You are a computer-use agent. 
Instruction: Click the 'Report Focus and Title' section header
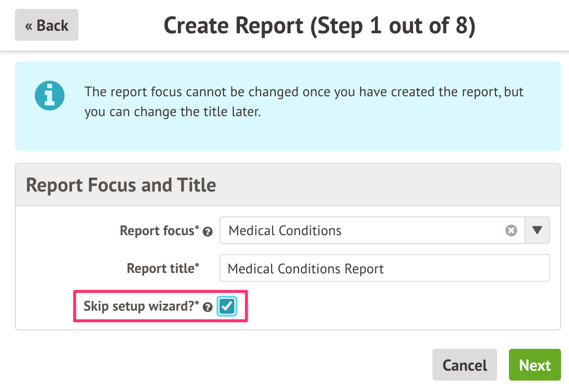[x=121, y=185]
